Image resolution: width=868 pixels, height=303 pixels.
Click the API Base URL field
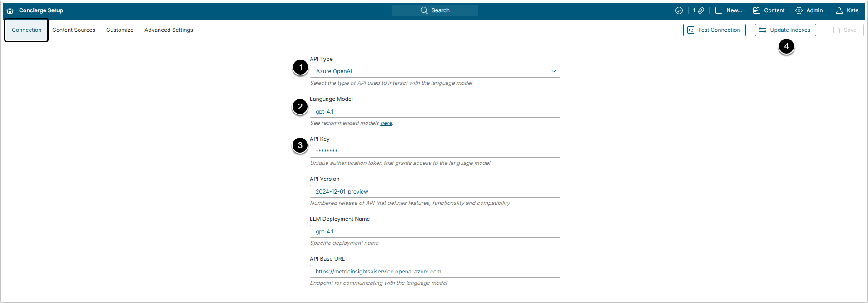pyautogui.click(x=435, y=271)
